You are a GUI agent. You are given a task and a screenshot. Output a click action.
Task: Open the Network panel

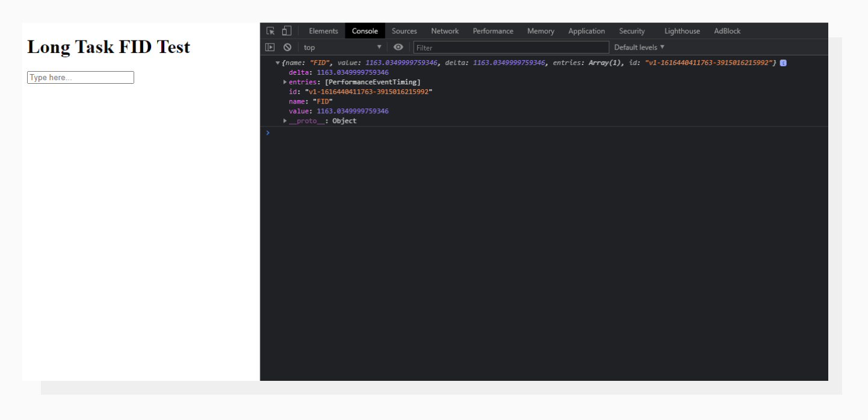point(445,31)
